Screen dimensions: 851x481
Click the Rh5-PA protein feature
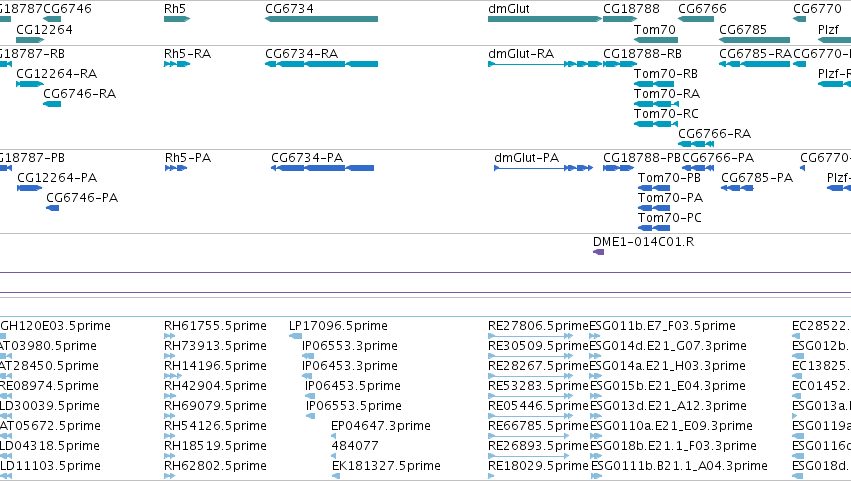176,168
